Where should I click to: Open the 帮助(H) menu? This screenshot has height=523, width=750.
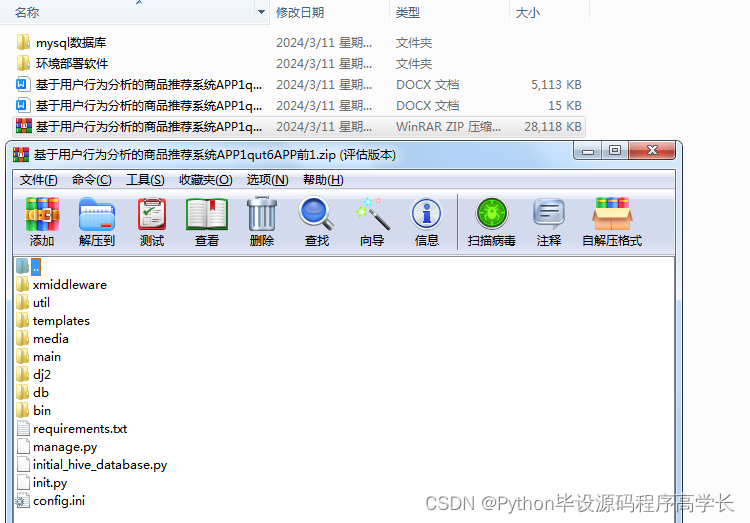tap(323, 180)
